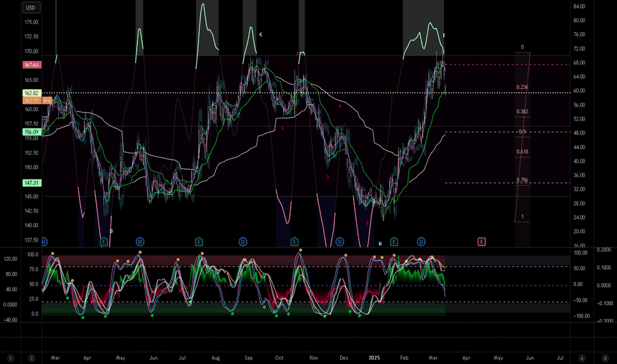The image size is (617, 364).
Task: Click the Fibonacci 0.382 level label
Action: [522, 112]
